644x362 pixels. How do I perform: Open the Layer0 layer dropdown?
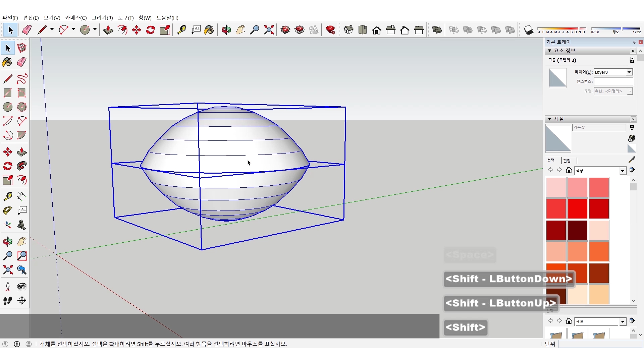[629, 72]
